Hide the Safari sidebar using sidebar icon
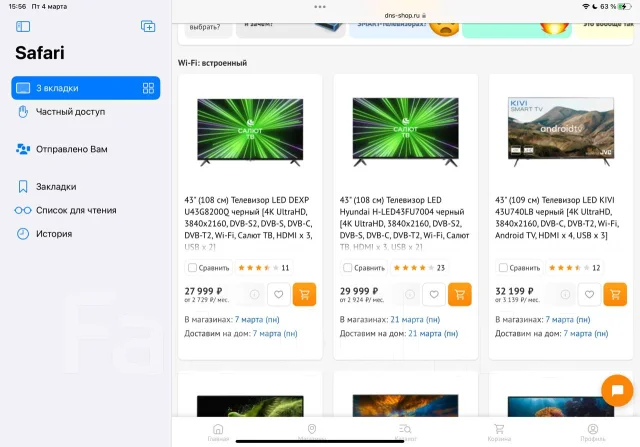640x447 pixels. 23,27
